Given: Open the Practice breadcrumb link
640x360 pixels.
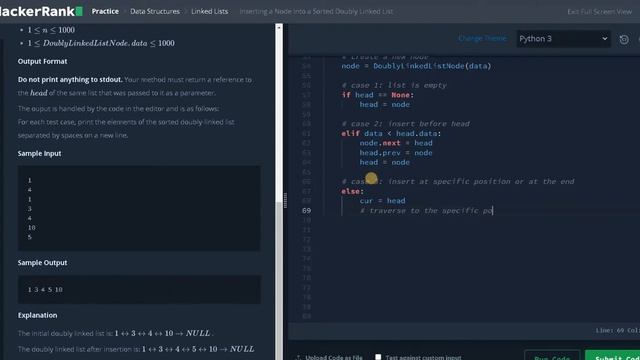Looking at the screenshot, I should pyautogui.click(x=105, y=11).
